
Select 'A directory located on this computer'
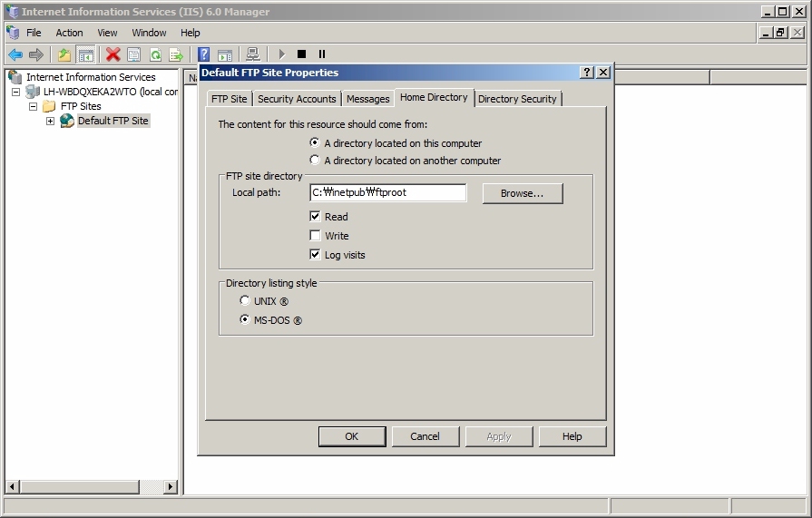pos(314,142)
